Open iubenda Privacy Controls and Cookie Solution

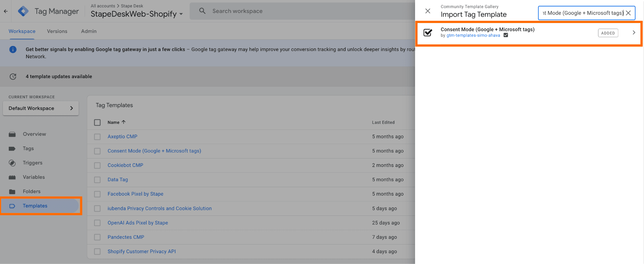point(159,208)
